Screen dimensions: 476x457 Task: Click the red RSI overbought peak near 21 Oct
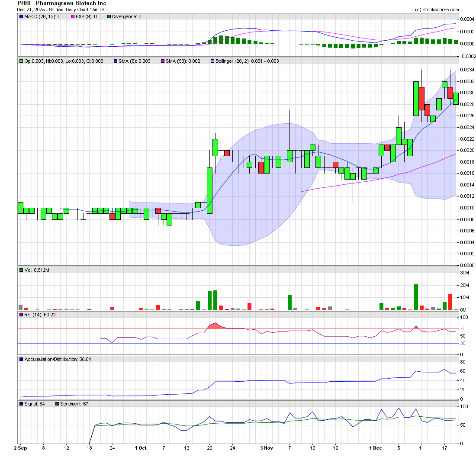point(215,325)
